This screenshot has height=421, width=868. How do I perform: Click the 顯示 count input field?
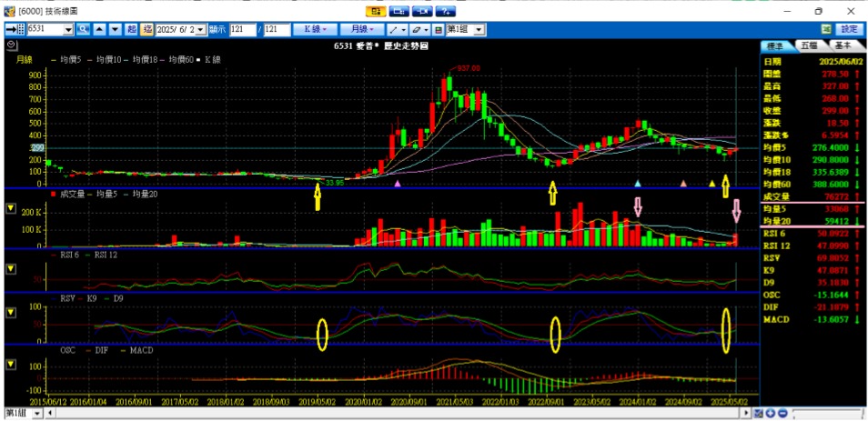tap(242, 29)
